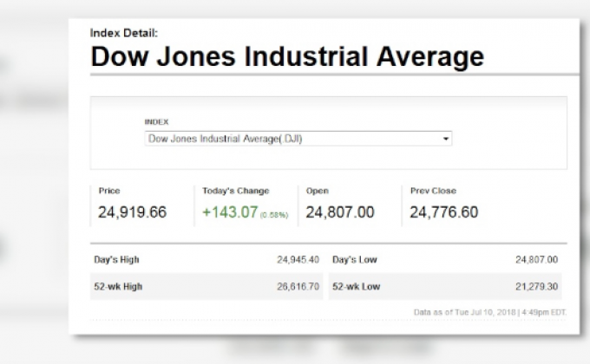
Task: Click the 'Today's Change' column label
Action: tap(235, 191)
